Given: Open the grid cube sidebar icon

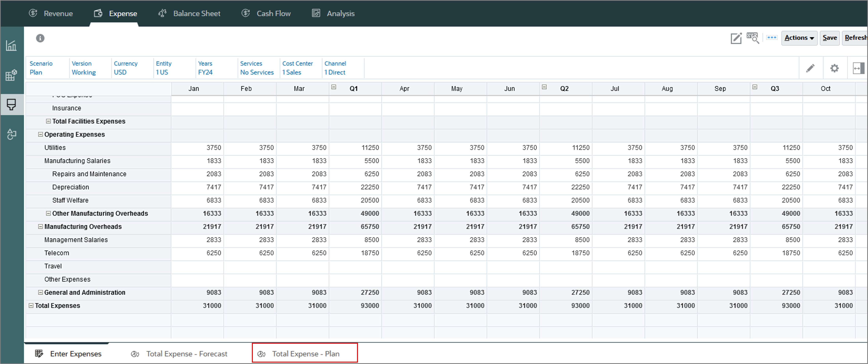Looking at the screenshot, I should tap(11, 75).
